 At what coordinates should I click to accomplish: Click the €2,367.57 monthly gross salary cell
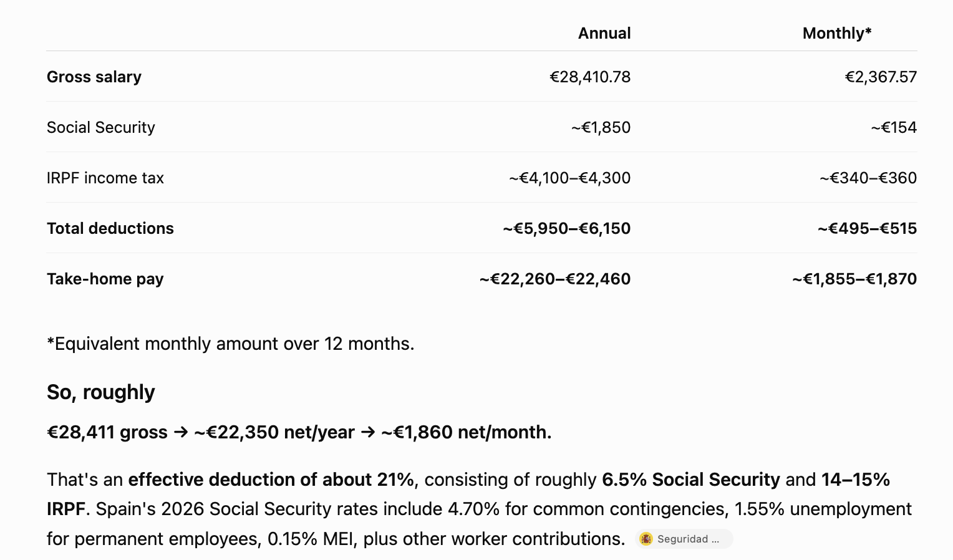click(881, 77)
